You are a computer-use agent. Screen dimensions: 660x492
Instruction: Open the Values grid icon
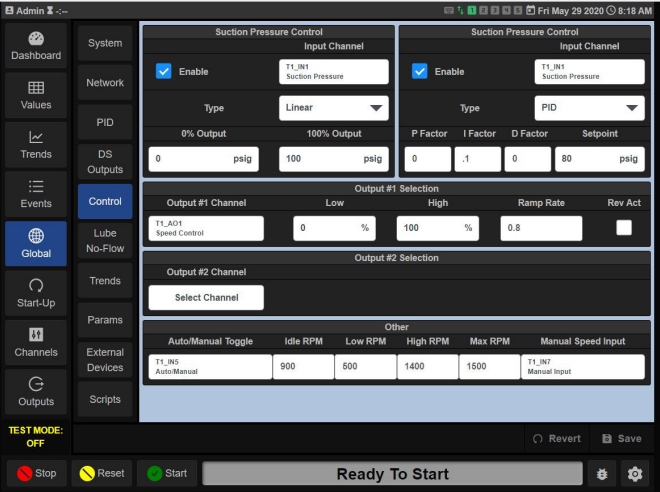pyautogui.click(x=36, y=88)
